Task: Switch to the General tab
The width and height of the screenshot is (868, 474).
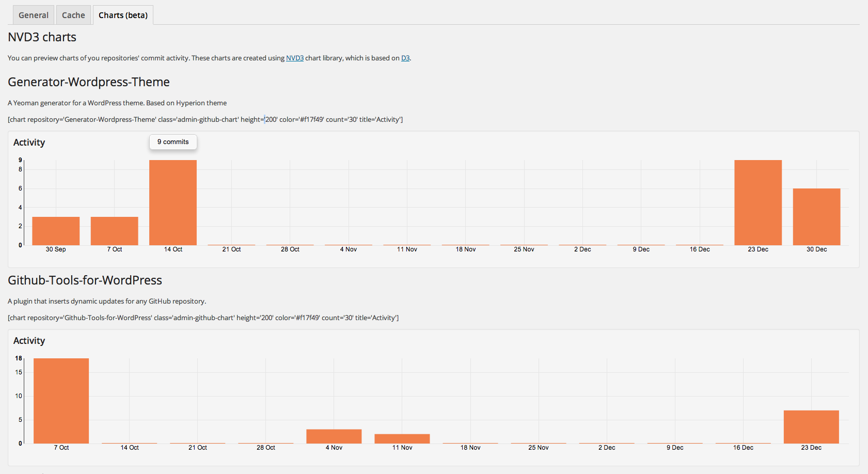Action: [34, 15]
